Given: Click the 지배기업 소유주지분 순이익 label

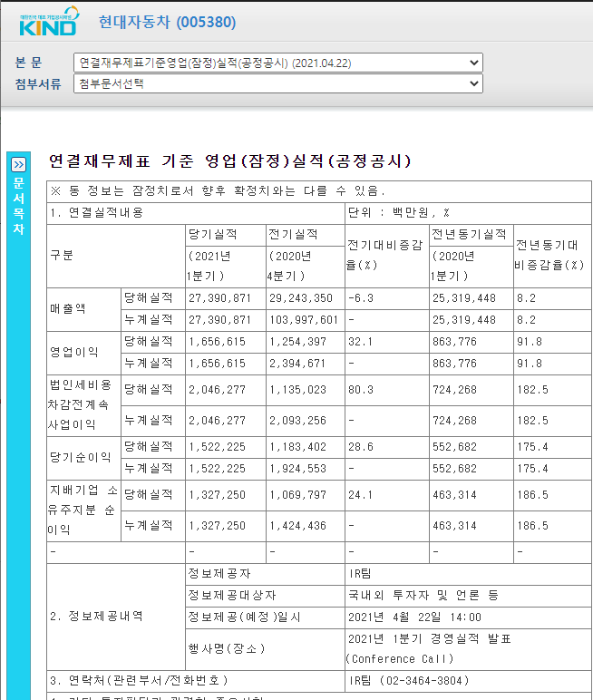Looking at the screenshot, I should (83, 510).
